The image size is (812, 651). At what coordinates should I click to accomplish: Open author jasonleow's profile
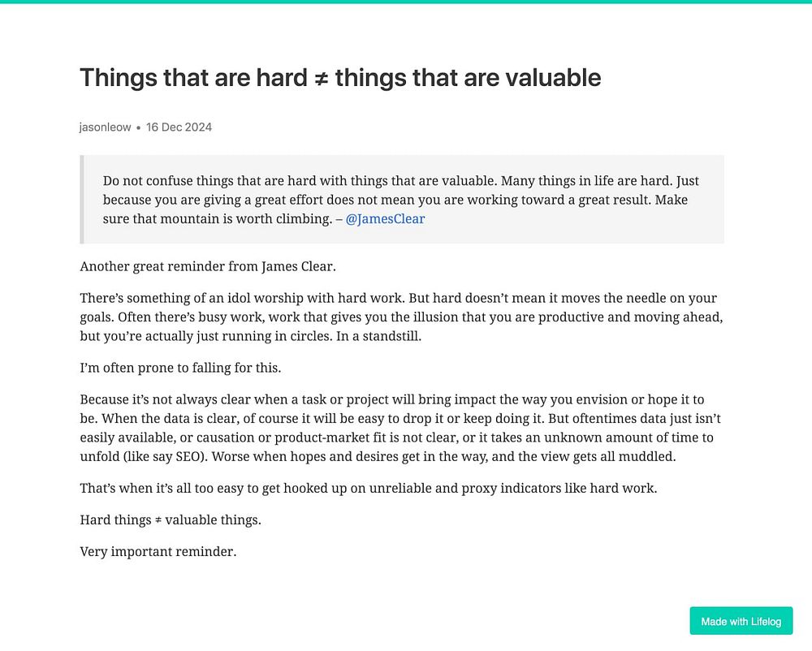(105, 127)
